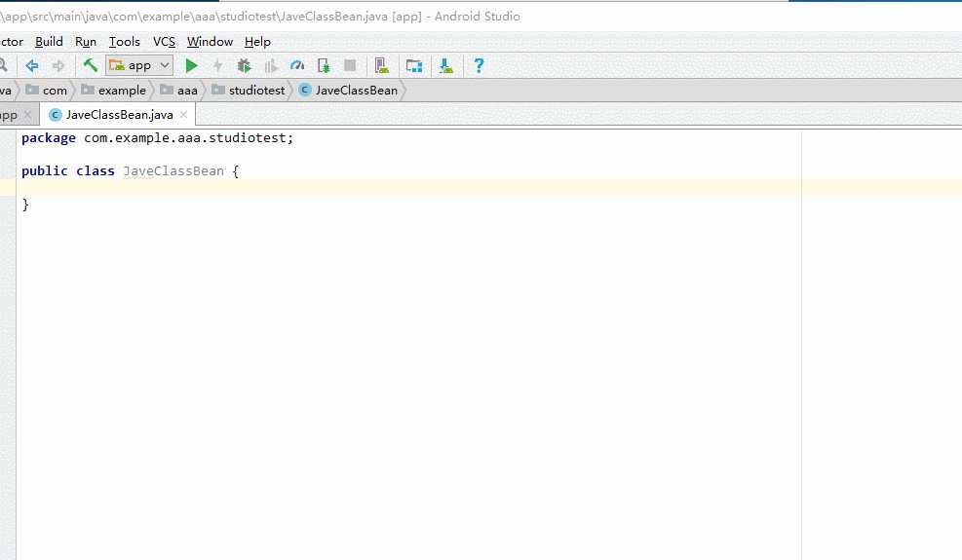962x560 pixels.
Task: Close the app editor tab
Action: 27,115
